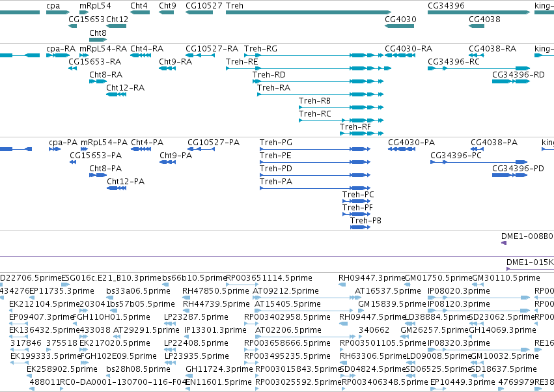Open the GH11724.3prime EST label
This screenshot has height=392, width=554.
coord(219,369)
